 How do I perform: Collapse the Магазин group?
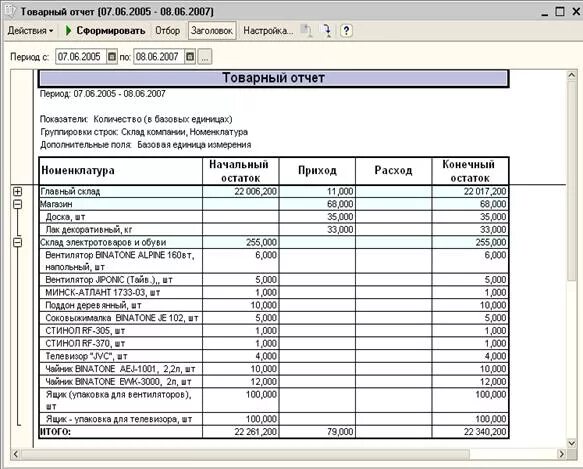click(17, 204)
